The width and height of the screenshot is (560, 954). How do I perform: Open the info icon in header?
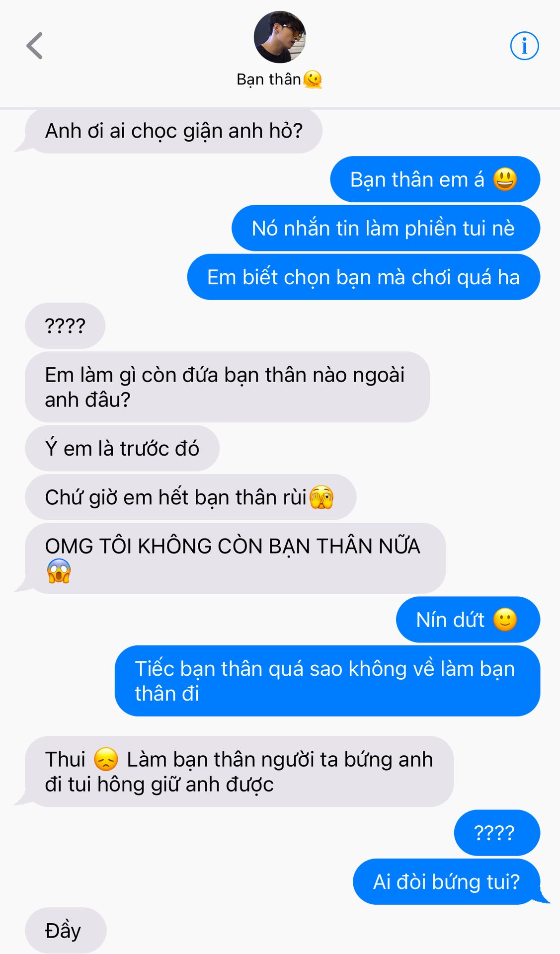(x=524, y=46)
